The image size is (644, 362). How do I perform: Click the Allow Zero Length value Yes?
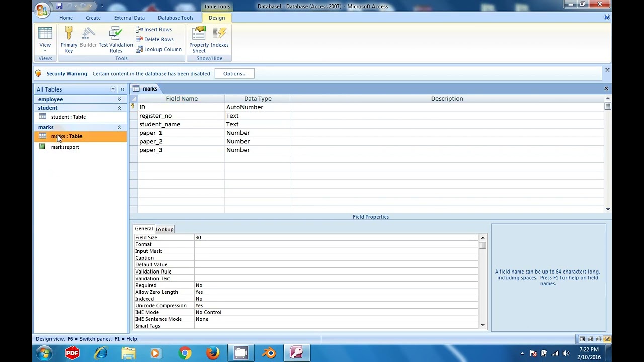(x=336, y=292)
